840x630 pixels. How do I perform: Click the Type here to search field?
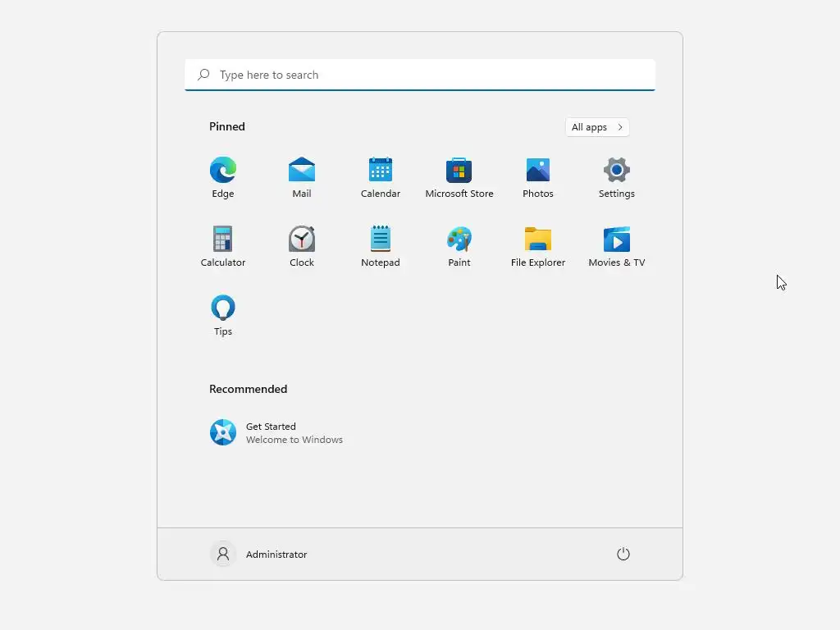[x=420, y=75]
